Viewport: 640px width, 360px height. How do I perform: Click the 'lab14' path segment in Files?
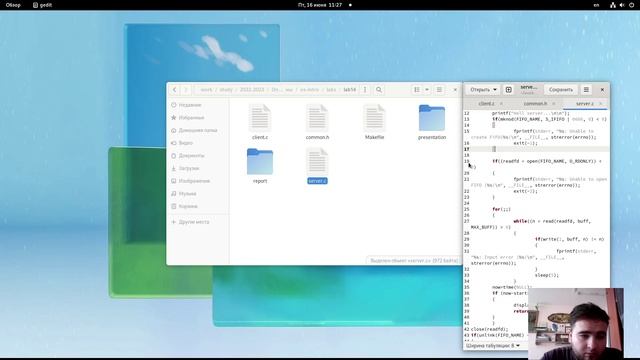point(350,90)
